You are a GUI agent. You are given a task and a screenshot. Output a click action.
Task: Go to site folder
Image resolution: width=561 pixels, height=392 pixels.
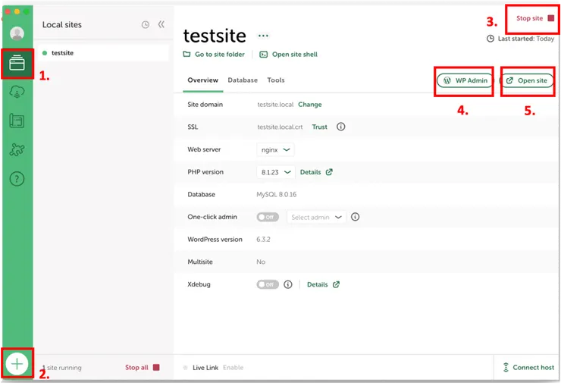(214, 55)
